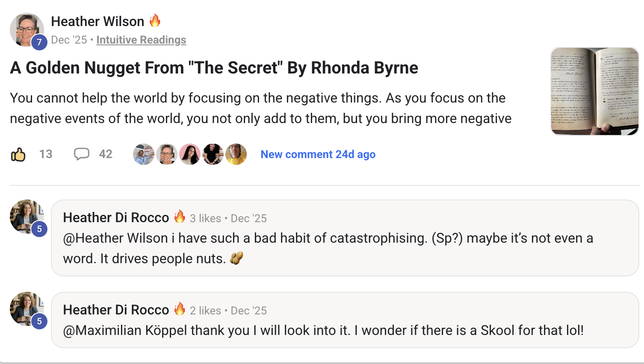This screenshot has height=364, width=644.
Task: Click third commenter avatar with pink background
Action: [x=190, y=154]
